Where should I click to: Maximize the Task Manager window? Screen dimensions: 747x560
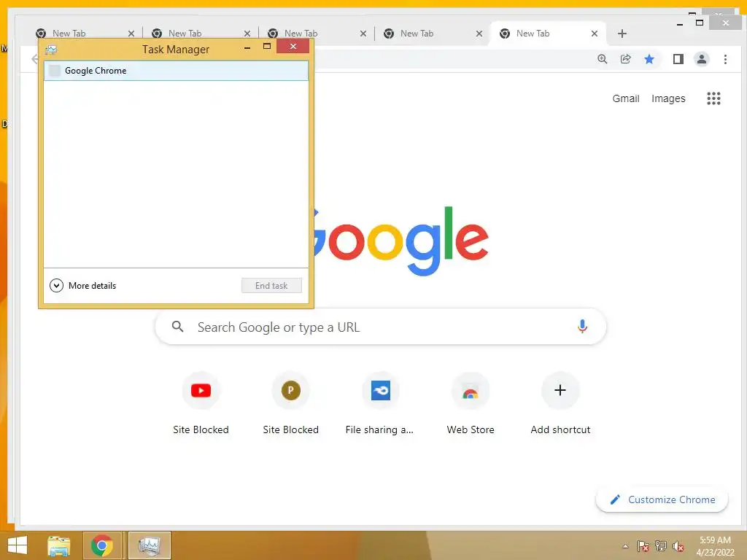(267, 47)
